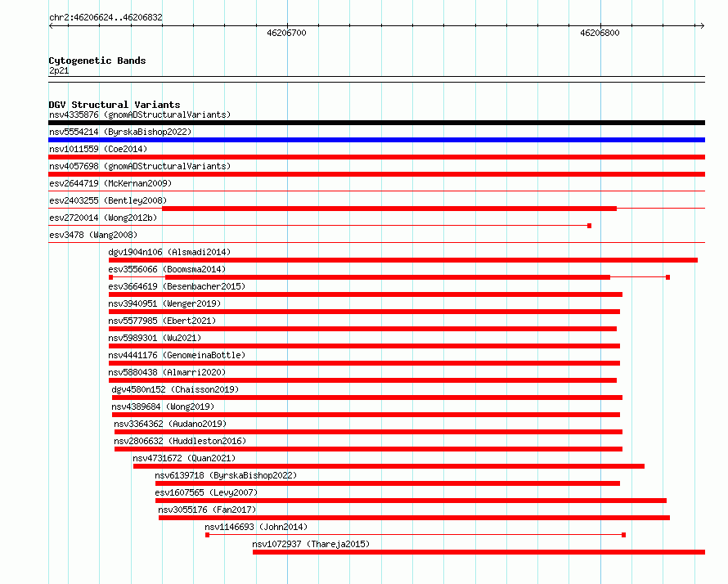Click the left scroll arrow on the ruler
The width and height of the screenshot is (728, 584).
pos(51,26)
